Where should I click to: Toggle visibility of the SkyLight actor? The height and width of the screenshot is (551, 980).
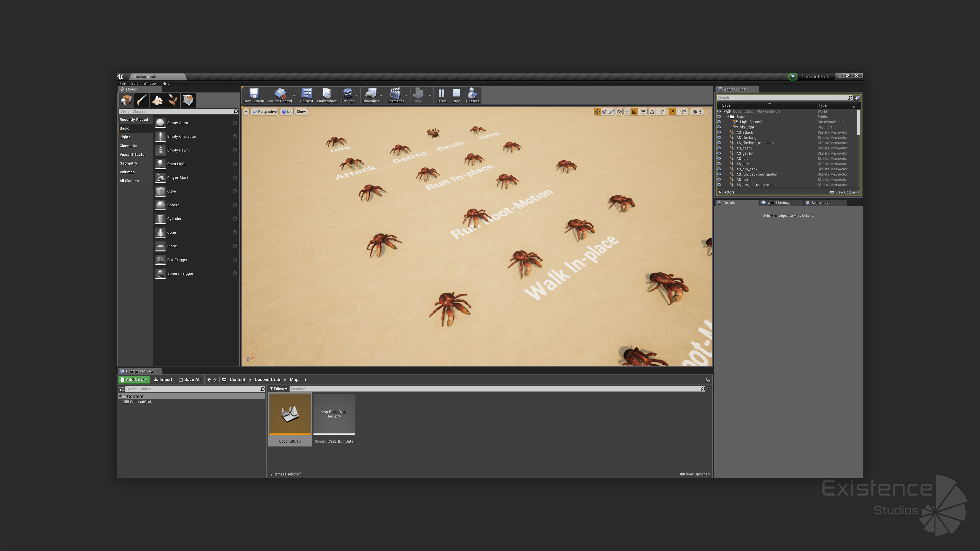(x=719, y=127)
